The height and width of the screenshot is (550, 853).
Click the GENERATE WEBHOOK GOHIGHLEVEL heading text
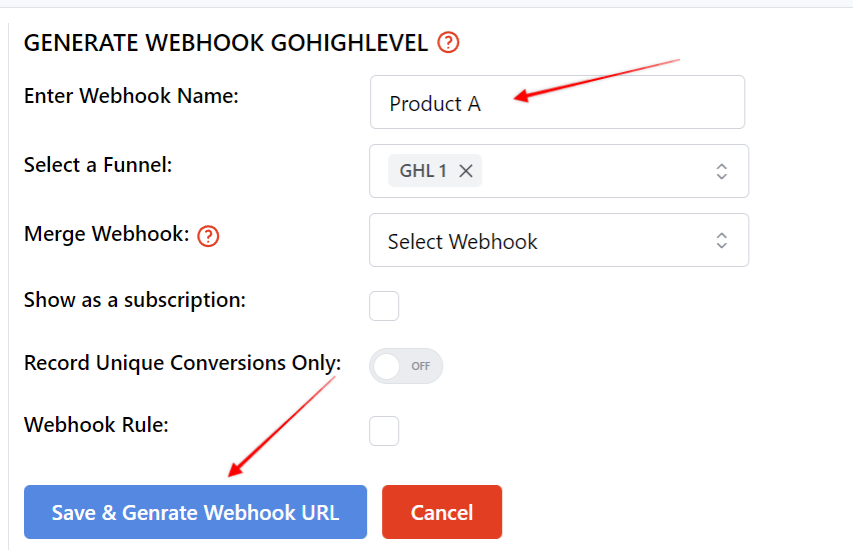point(226,42)
